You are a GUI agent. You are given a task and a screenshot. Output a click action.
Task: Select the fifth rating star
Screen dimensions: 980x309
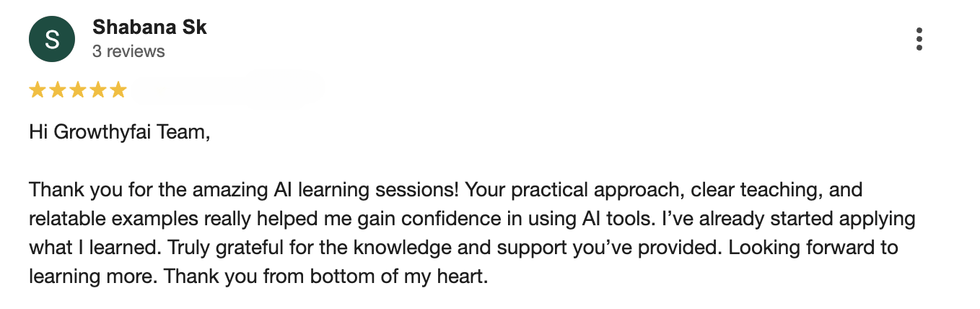118,90
